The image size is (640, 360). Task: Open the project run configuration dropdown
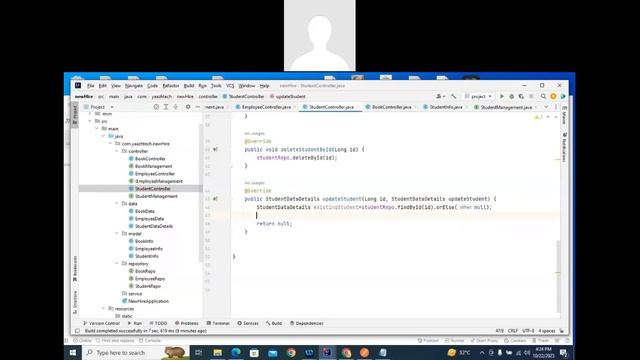478,96
